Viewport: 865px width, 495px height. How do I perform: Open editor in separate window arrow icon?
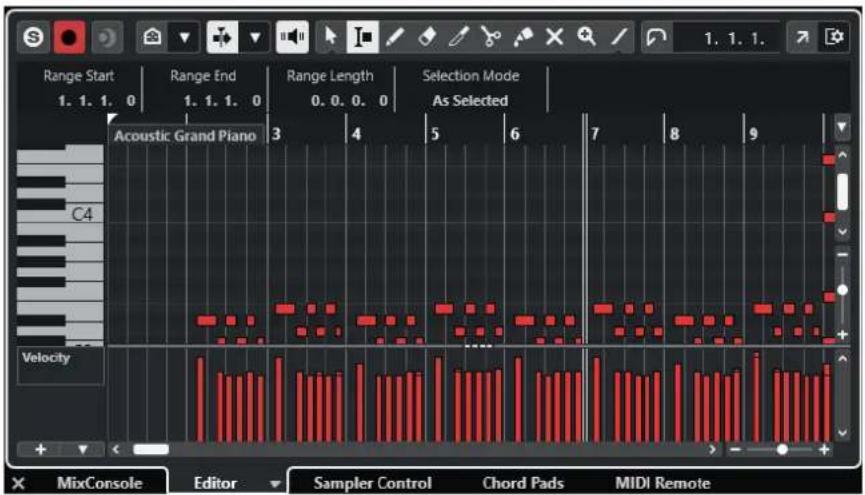click(x=802, y=38)
